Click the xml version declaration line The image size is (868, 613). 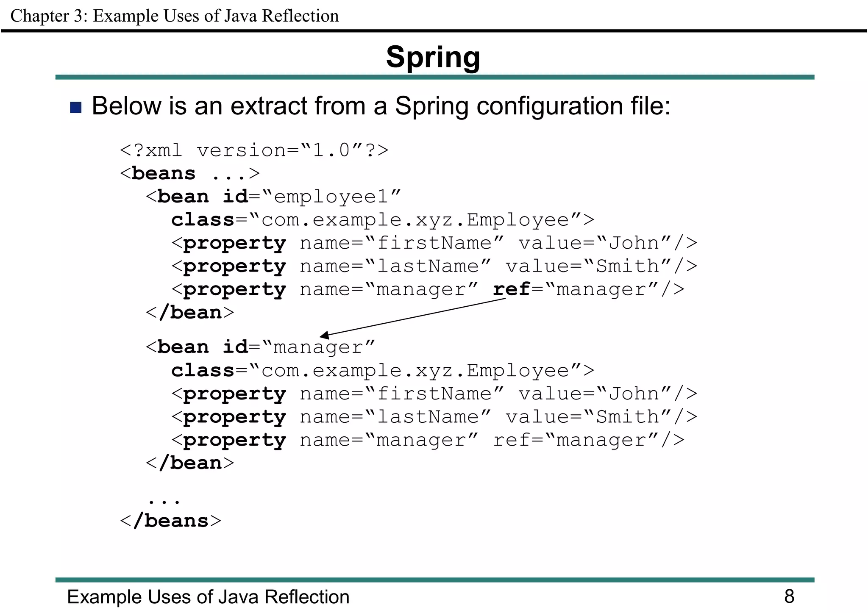[x=254, y=150]
